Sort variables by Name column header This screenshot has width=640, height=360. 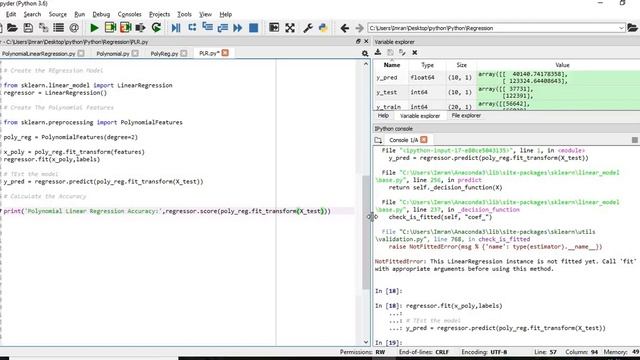coord(391,65)
